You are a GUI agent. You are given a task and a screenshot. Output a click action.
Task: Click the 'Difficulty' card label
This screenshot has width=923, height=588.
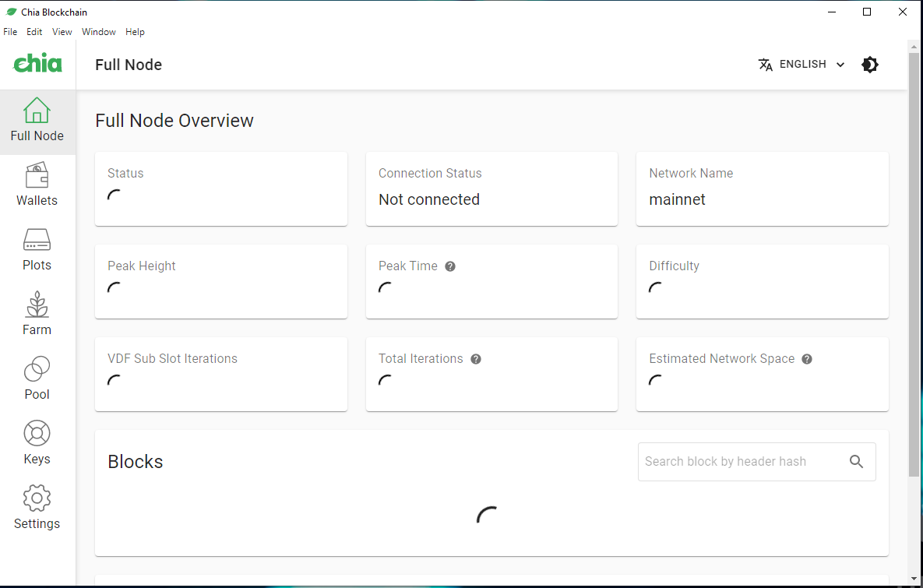point(674,266)
